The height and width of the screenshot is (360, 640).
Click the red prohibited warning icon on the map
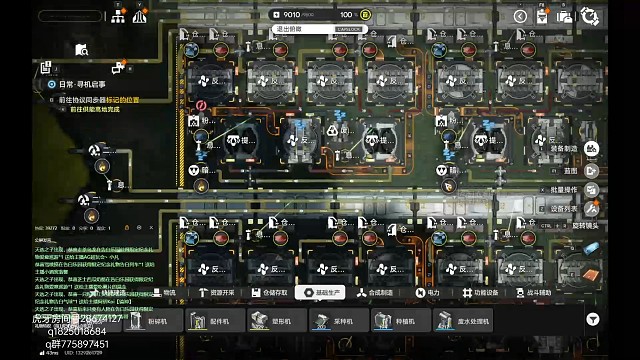201,106
